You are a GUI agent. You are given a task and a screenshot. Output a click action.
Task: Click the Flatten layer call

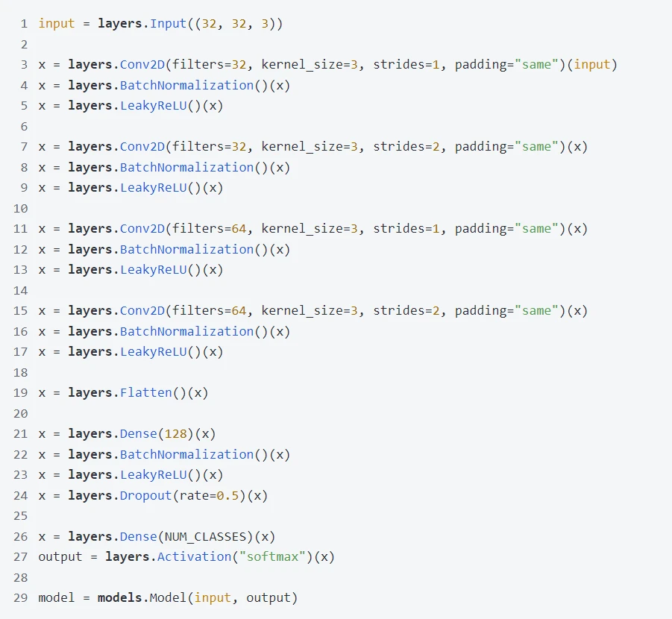coord(145,392)
